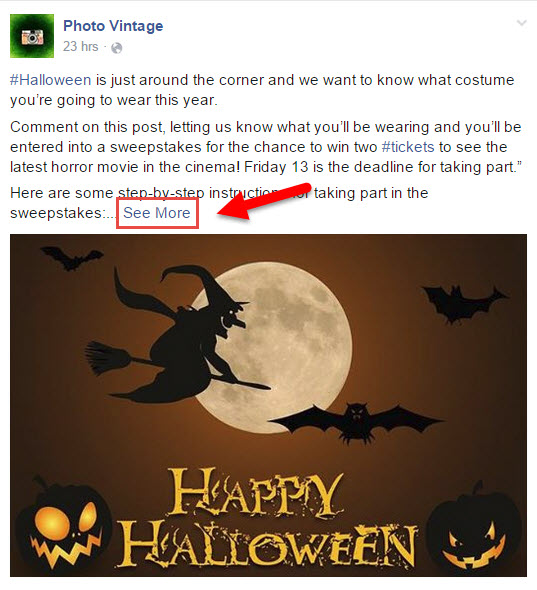Click the Photo Vintage page name
The width and height of the screenshot is (537, 590).
point(113,26)
